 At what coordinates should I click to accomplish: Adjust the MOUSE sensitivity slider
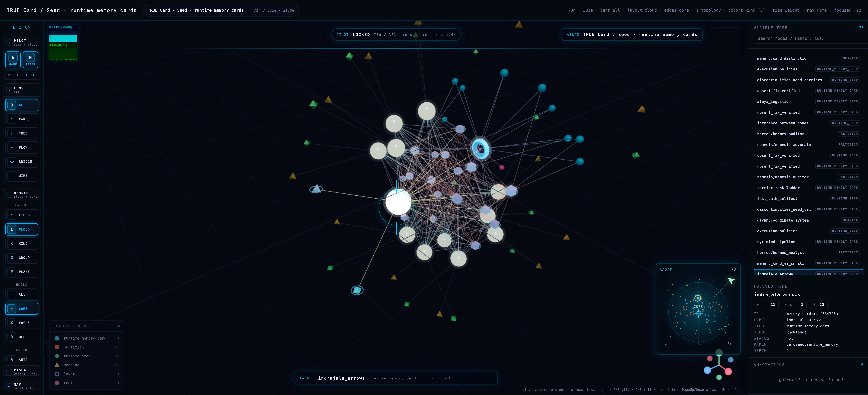click(16, 79)
